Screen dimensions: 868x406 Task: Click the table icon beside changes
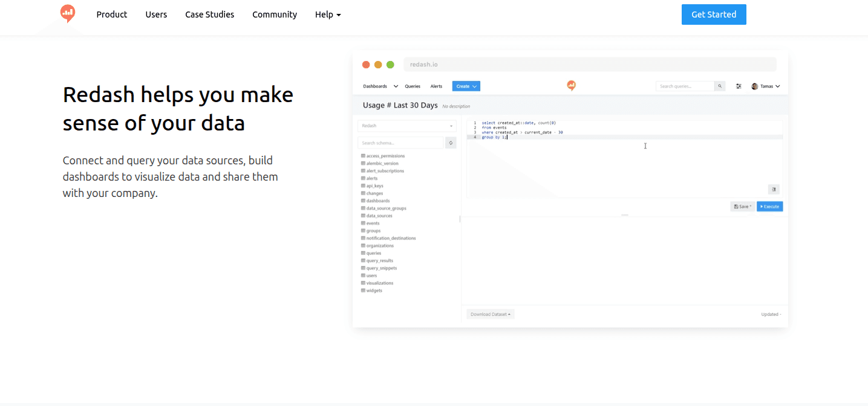point(363,193)
